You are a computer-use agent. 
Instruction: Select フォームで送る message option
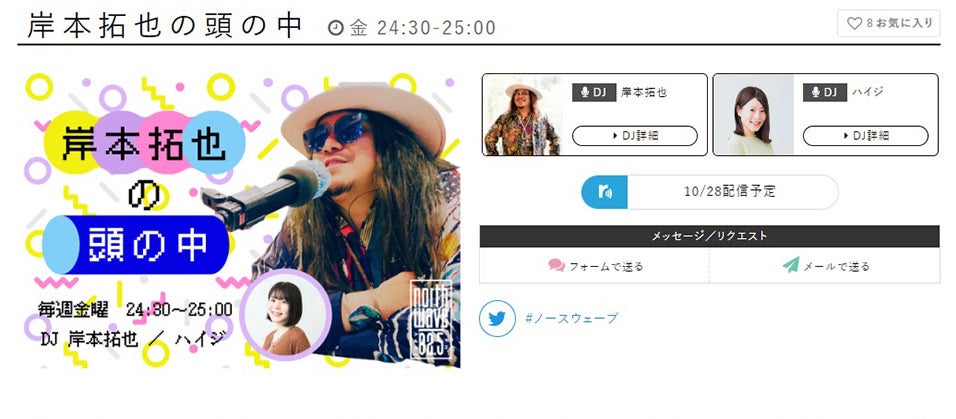tap(594, 266)
